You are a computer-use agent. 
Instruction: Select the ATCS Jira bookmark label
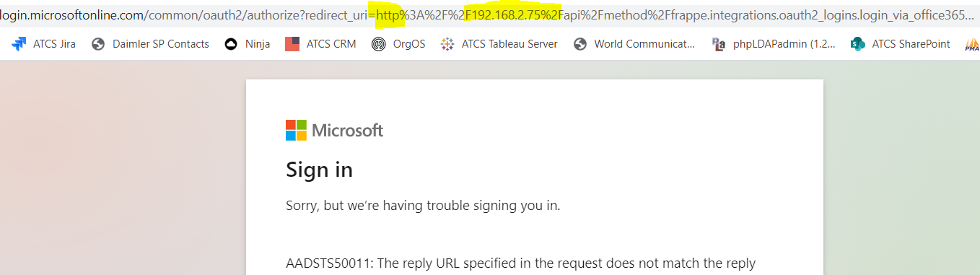tap(54, 44)
